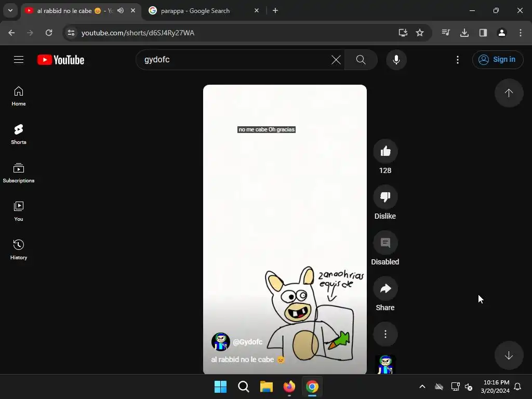Click the short title 'al rabbid no le cabe'
This screenshot has width=532, height=399.
pyautogui.click(x=248, y=360)
